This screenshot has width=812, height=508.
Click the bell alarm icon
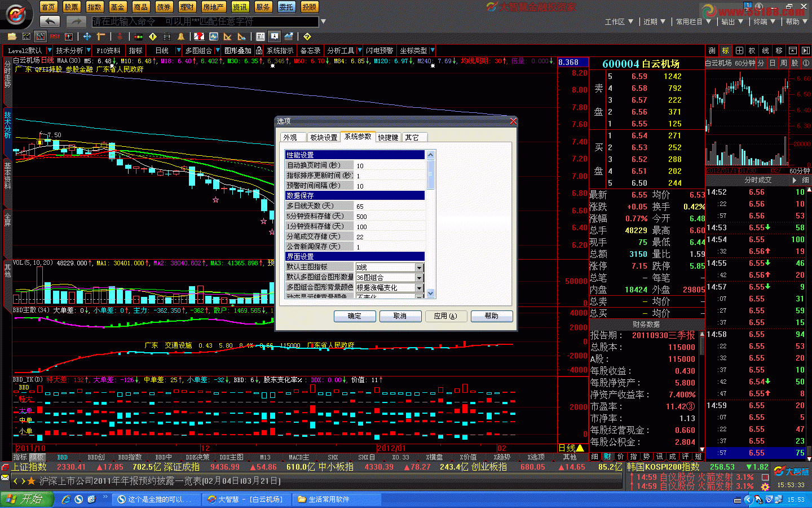pyautogui.click(x=181, y=37)
